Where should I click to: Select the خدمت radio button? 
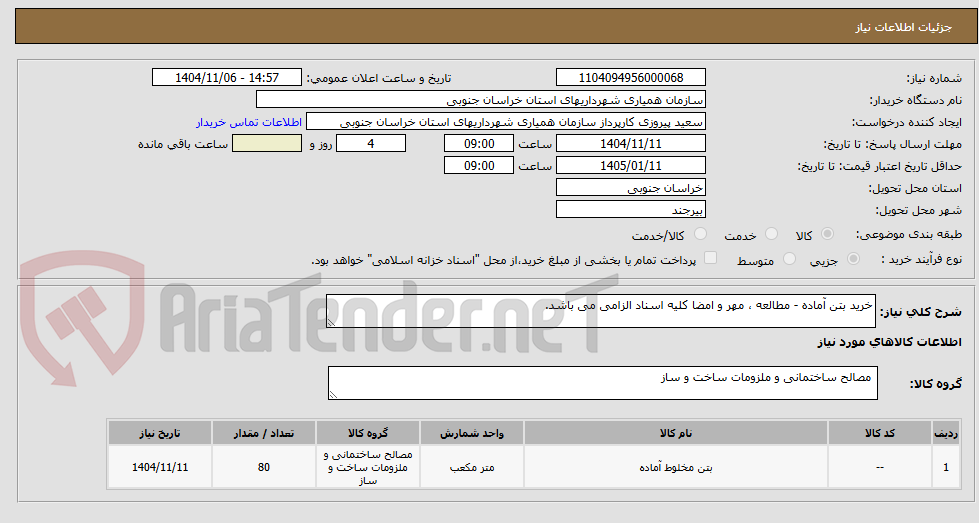click(x=772, y=234)
